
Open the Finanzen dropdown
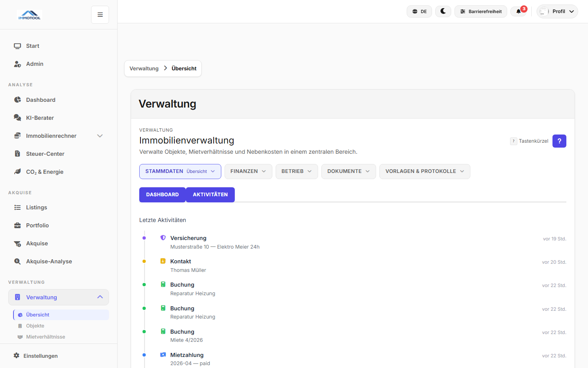pyautogui.click(x=248, y=171)
